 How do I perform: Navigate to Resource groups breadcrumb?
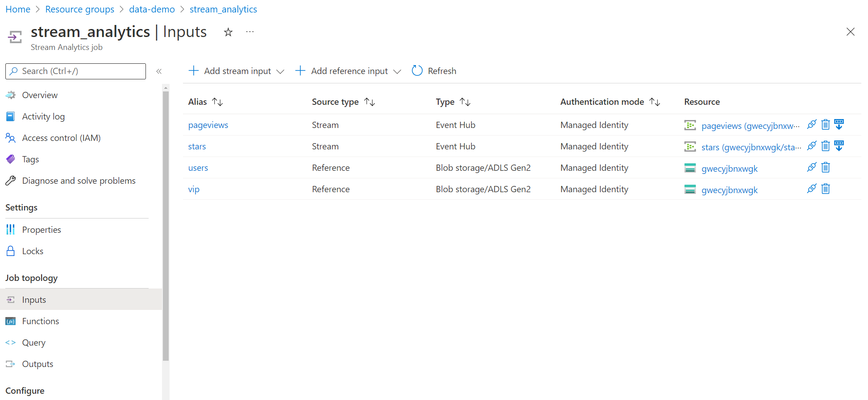pyautogui.click(x=79, y=9)
